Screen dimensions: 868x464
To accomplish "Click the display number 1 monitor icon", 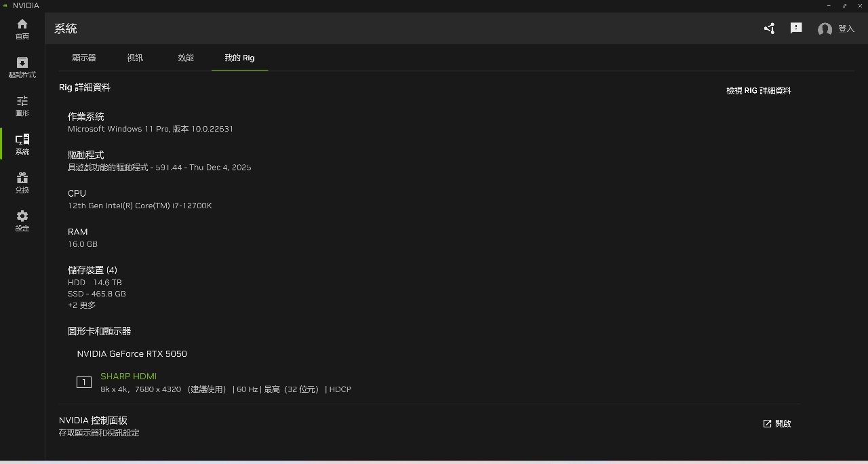I will (x=83, y=383).
